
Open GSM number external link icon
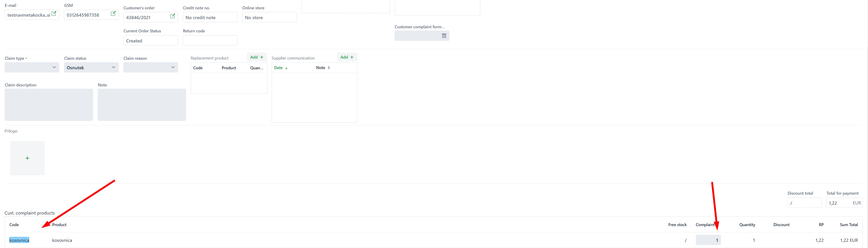[113, 14]
